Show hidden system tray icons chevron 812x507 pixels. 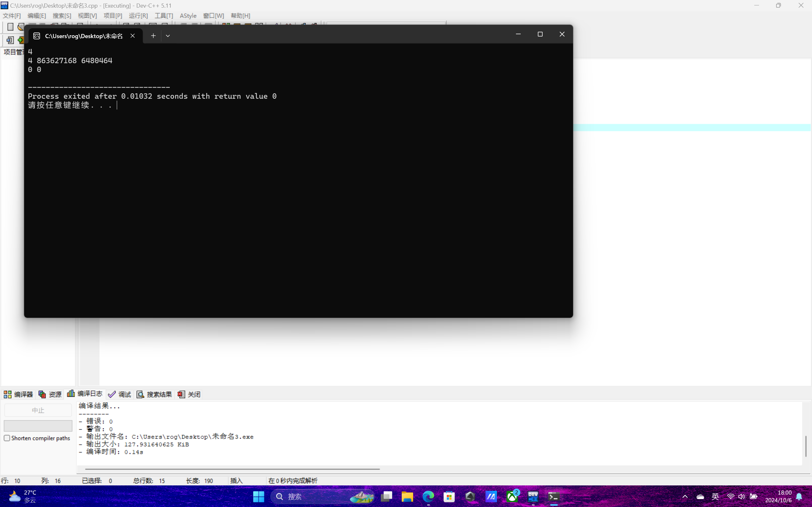click(x=685, y=496)
